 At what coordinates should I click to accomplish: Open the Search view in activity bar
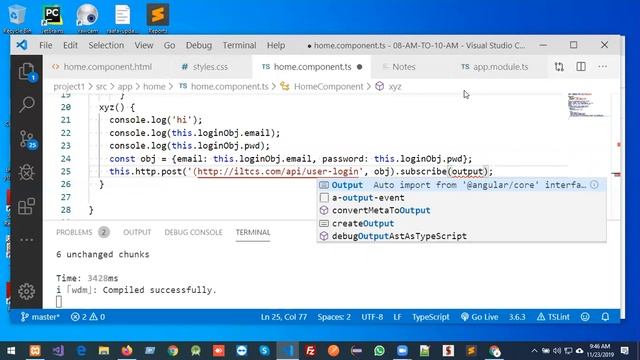point(27,105)
